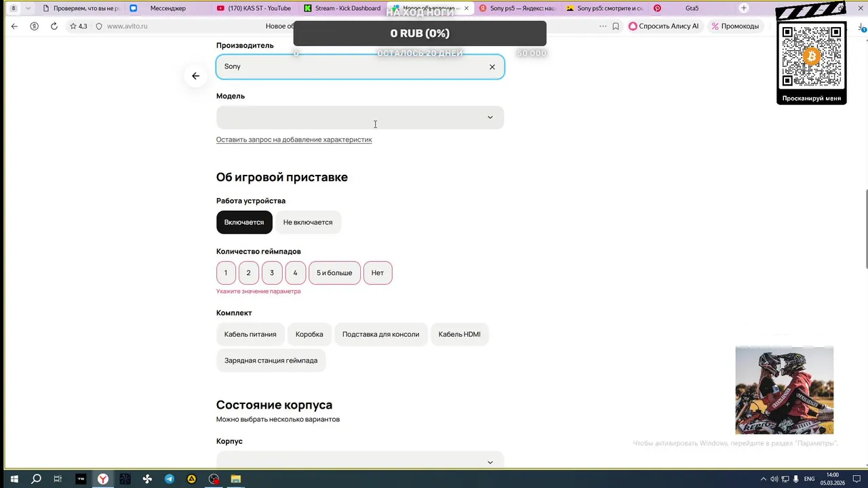Expand the Корпус dropdown
Screen dimensions: 868x488
360,461
